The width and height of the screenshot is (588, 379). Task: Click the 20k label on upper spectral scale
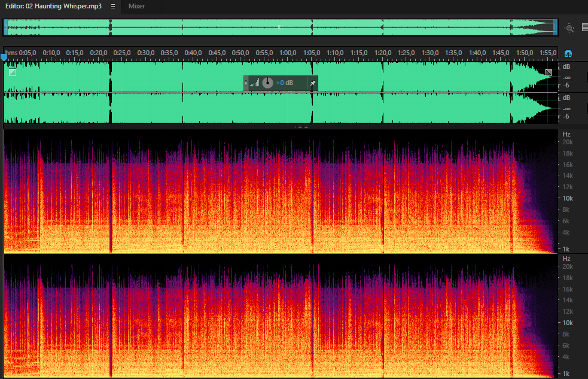point(568,142)
